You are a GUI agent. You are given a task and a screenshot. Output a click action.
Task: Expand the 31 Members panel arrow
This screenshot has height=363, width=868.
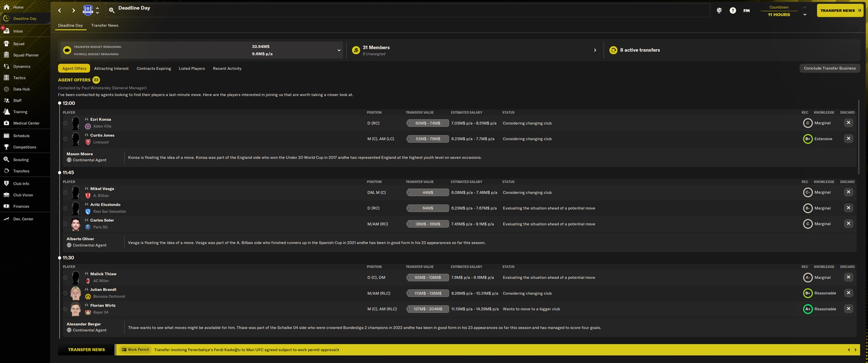(595, 50)
